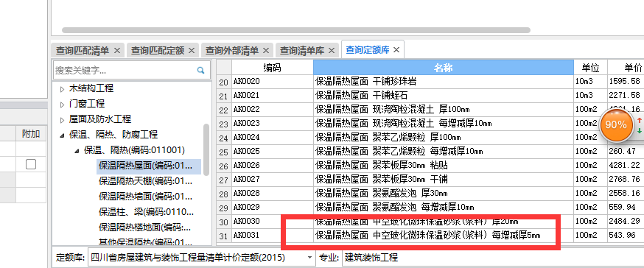Select code cell AK0030
Image resolution: width=644 pixels, height=268 pixels.
273,221
